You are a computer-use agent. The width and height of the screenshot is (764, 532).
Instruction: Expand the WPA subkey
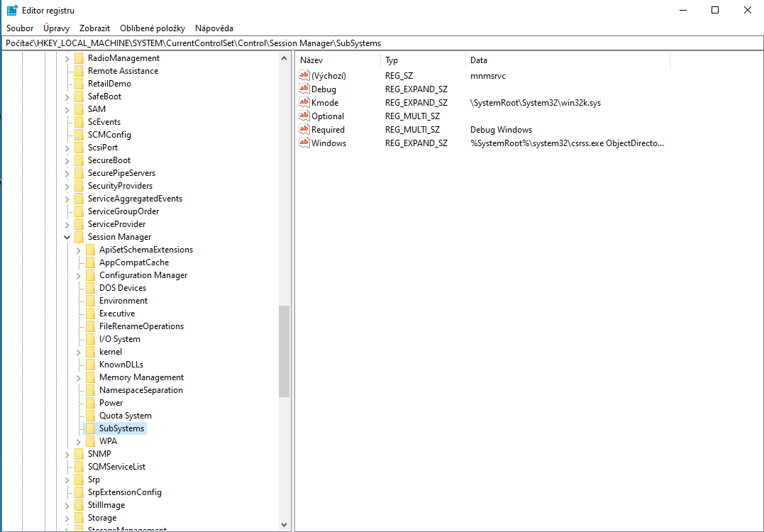click(x=79, y=441)
